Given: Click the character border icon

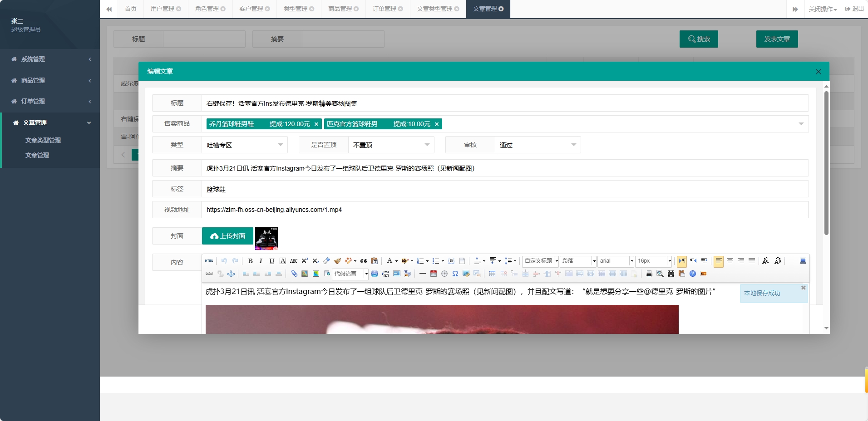Looking at the screenshot, I should 283,261.
